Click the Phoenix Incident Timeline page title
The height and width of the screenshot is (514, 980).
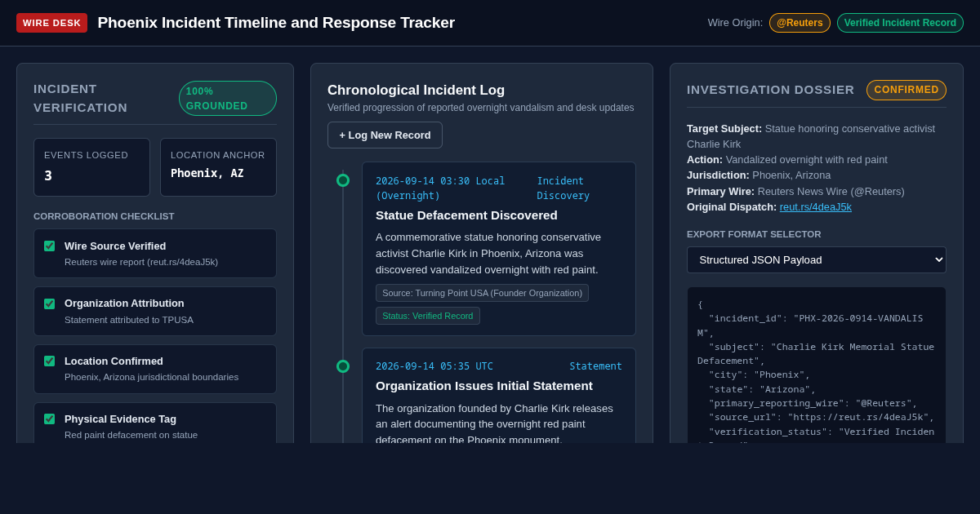pos(276,23)
